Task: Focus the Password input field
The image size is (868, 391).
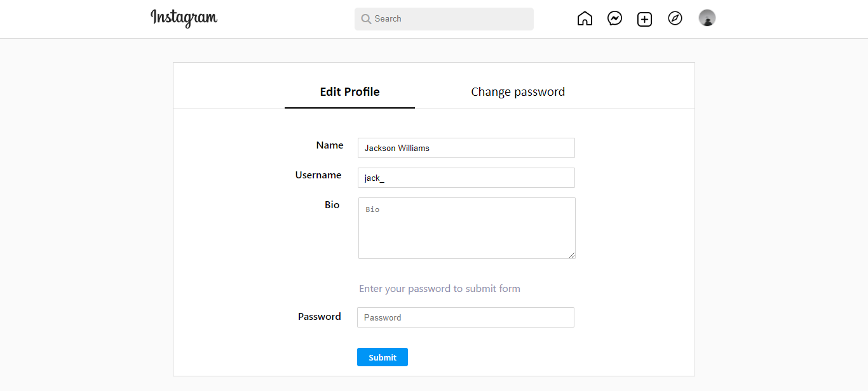Action: 465,317
